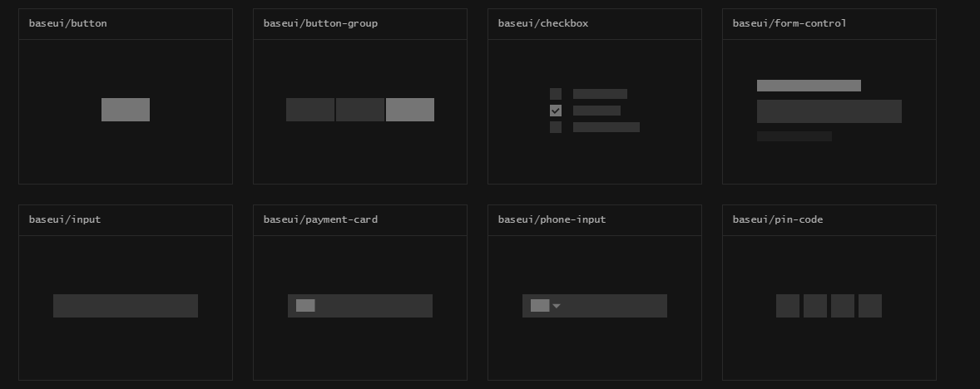Click the gray button preview icon
The height and width of the screenshot is (389, 980).
[126, 110]
